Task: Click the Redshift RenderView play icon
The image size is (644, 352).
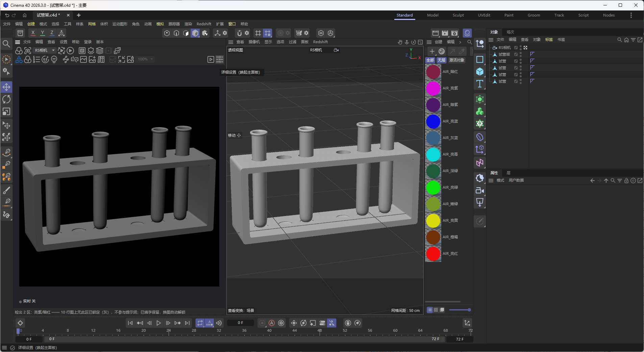Action: 70,51
